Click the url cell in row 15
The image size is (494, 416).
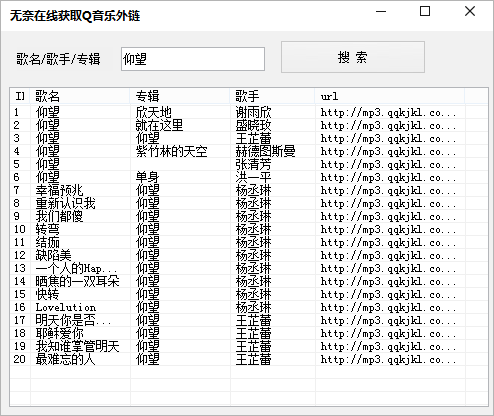pyautogui.click(x=388, y=295)
